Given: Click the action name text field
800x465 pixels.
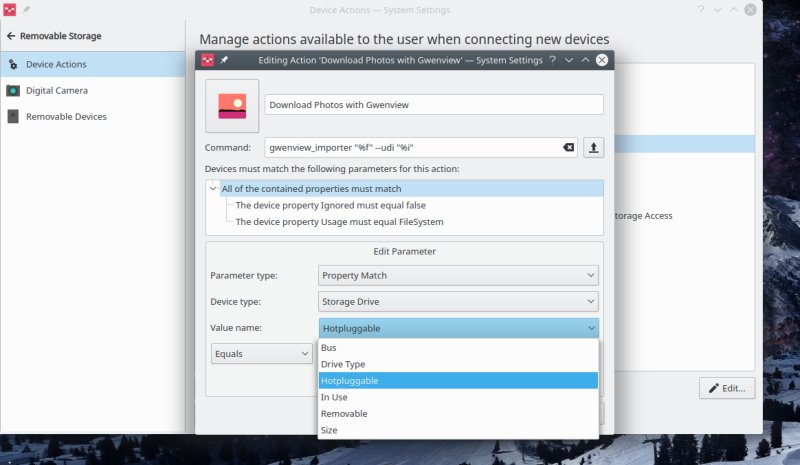Looking at the screenshot, I should (x=433, y=105).
